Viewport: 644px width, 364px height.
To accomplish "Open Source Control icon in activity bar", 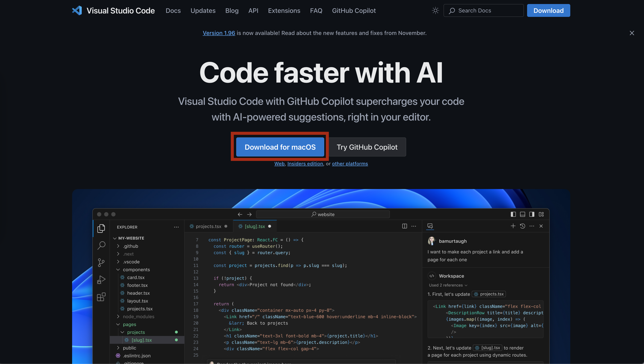I will pos(101,263).
